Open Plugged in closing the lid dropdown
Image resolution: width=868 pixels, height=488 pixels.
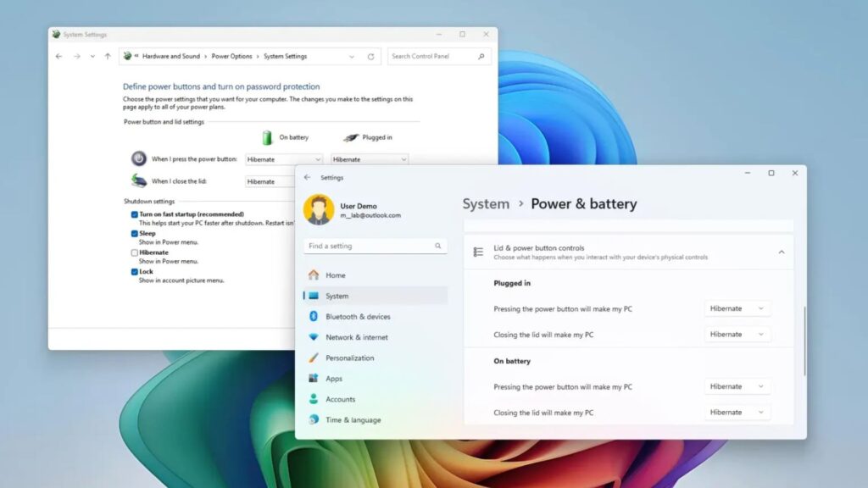click(x=737, y=335)
